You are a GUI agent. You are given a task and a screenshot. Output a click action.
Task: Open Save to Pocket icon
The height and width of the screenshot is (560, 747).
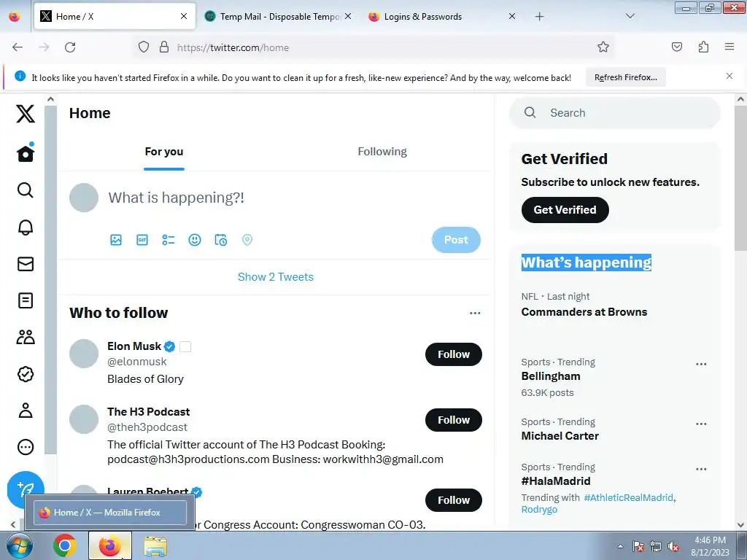pos(676,47)
